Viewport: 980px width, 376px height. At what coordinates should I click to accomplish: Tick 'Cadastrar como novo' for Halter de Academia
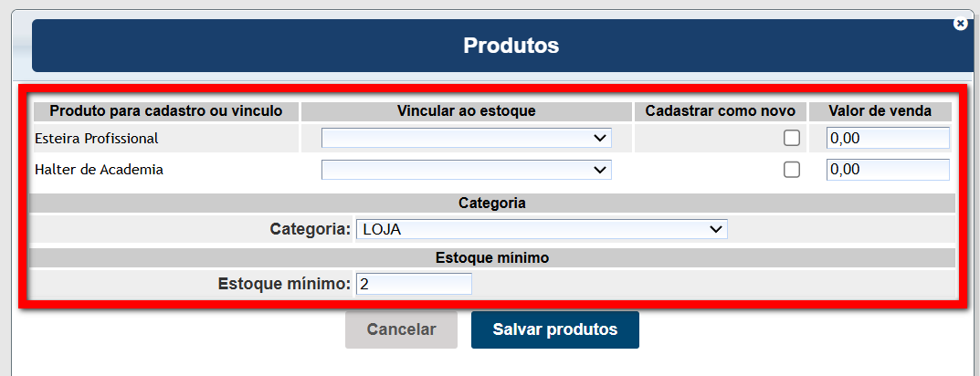tap(792, 170)
